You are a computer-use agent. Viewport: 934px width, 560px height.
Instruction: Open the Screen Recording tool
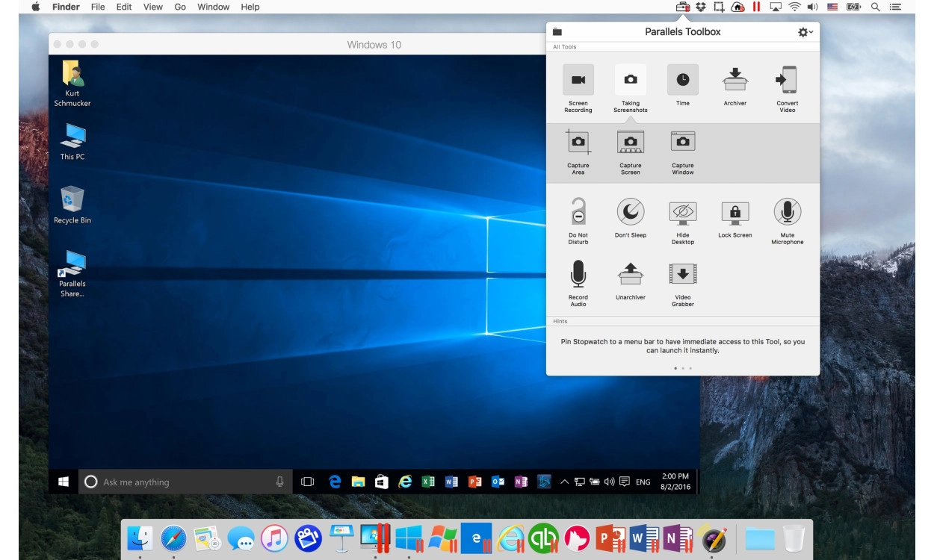coord(578,80)
